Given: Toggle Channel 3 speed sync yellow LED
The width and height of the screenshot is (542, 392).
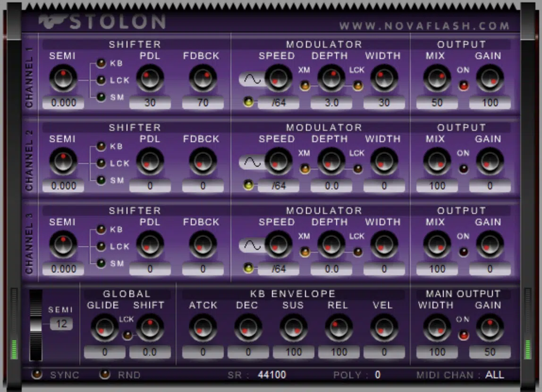Looking at the screenshot, I should (x=248, y=268).
